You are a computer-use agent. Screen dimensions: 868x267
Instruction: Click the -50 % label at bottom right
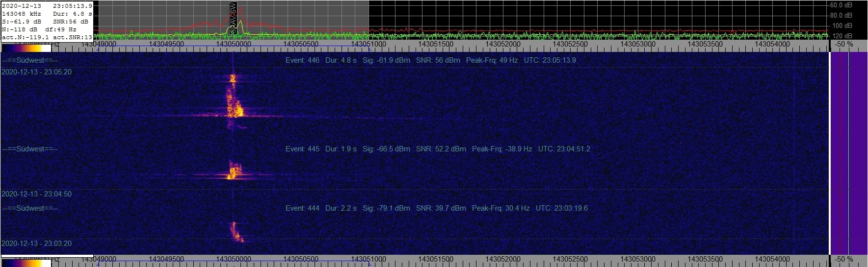tap(844, 259)
